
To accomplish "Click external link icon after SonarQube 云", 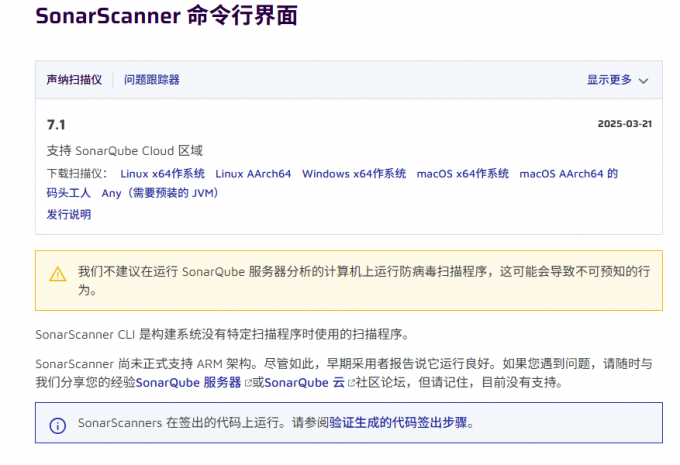I will pyautogui.click(x=351, y=383).
